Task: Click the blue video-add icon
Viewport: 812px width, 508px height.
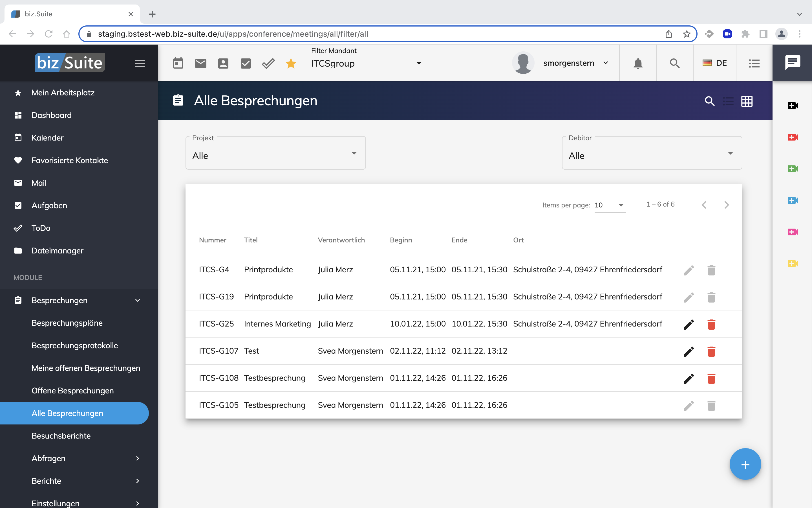Action: [x=793, y=200]
